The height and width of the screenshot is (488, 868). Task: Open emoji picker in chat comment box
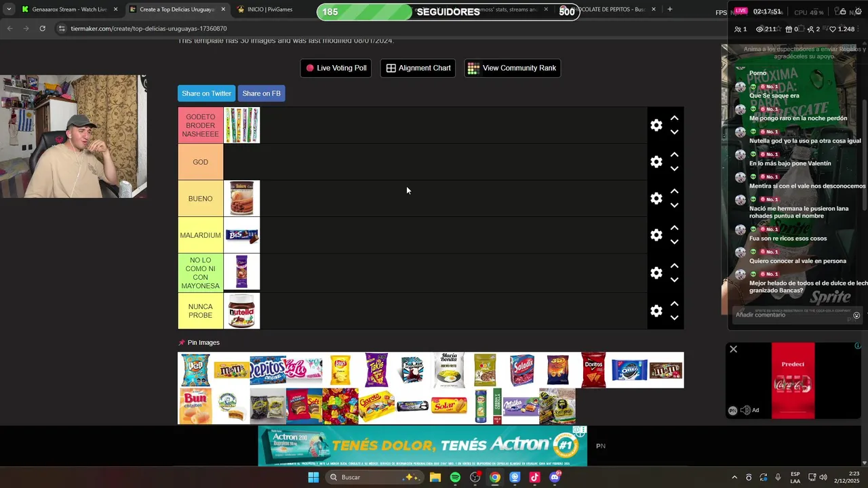856,315
